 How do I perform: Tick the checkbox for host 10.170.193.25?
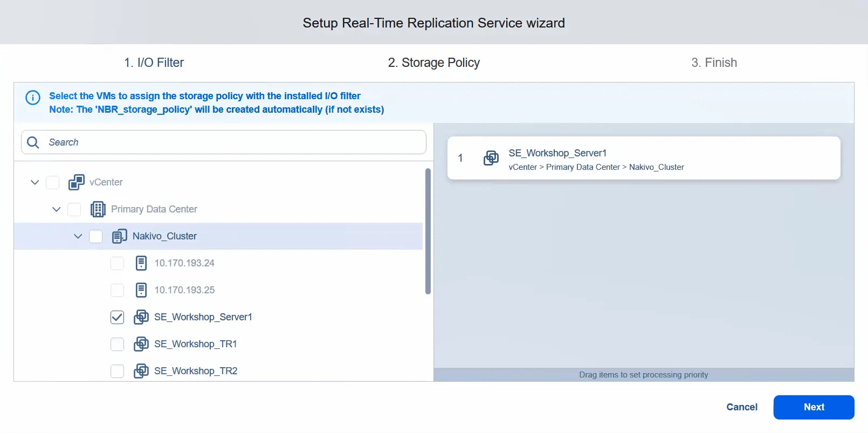click(117, 290)
